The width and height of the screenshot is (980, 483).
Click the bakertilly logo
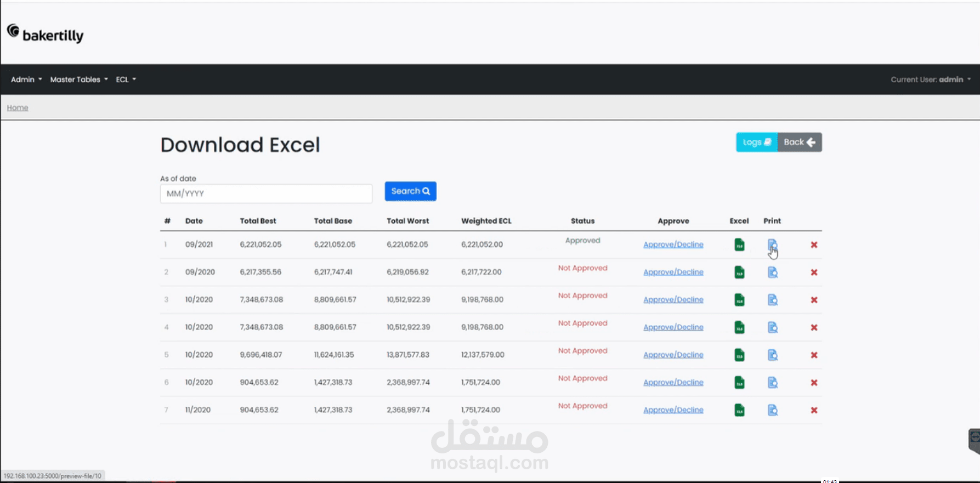coord(46,34)
